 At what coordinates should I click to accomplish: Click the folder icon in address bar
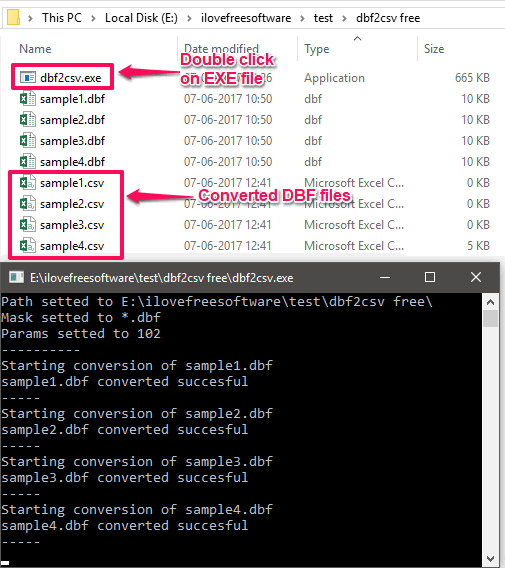[13, 17]
